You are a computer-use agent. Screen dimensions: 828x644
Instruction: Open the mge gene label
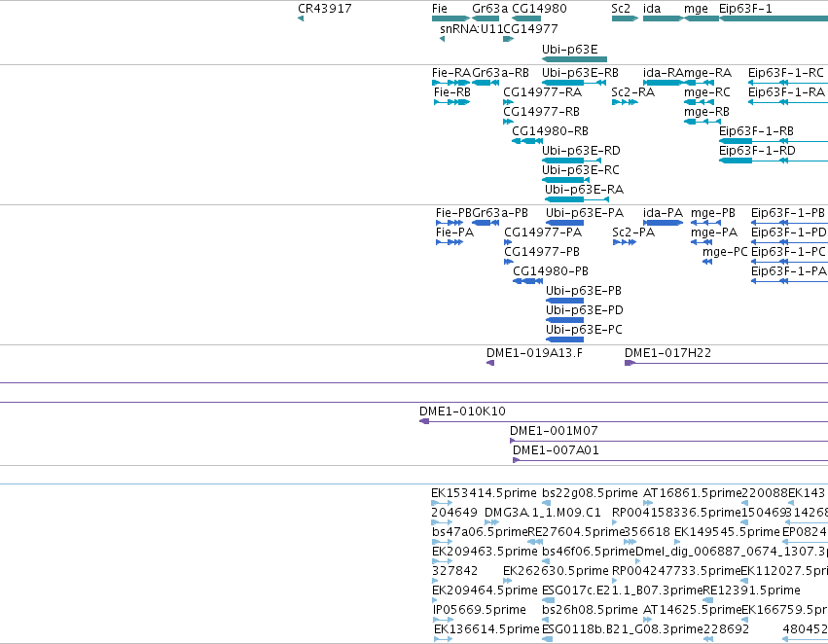(x=696, y=9)
